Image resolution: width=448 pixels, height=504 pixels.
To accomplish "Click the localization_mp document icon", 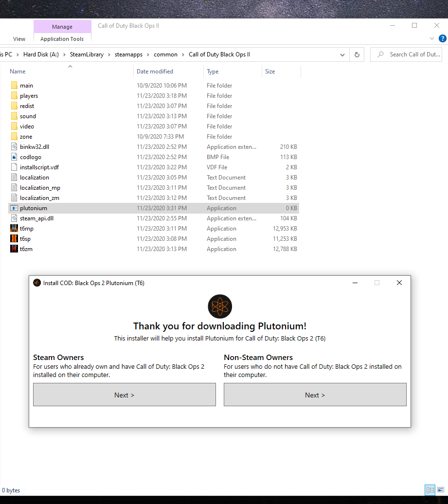I will [x=14, y=188].
